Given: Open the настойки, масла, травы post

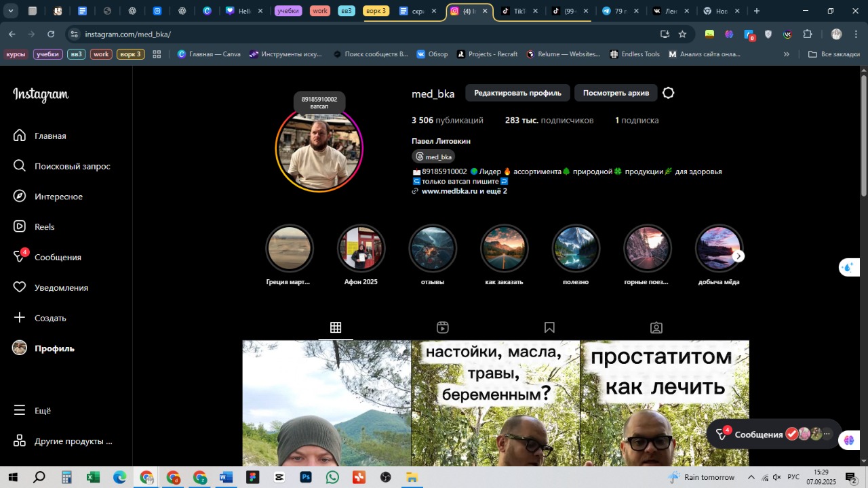Looking at the screenshot, I should click(495, 403).
